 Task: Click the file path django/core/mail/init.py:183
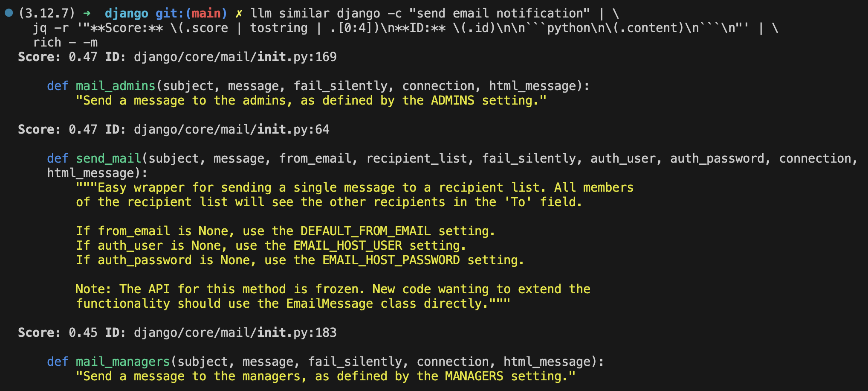pyautogui.click(x=235, y=333)
